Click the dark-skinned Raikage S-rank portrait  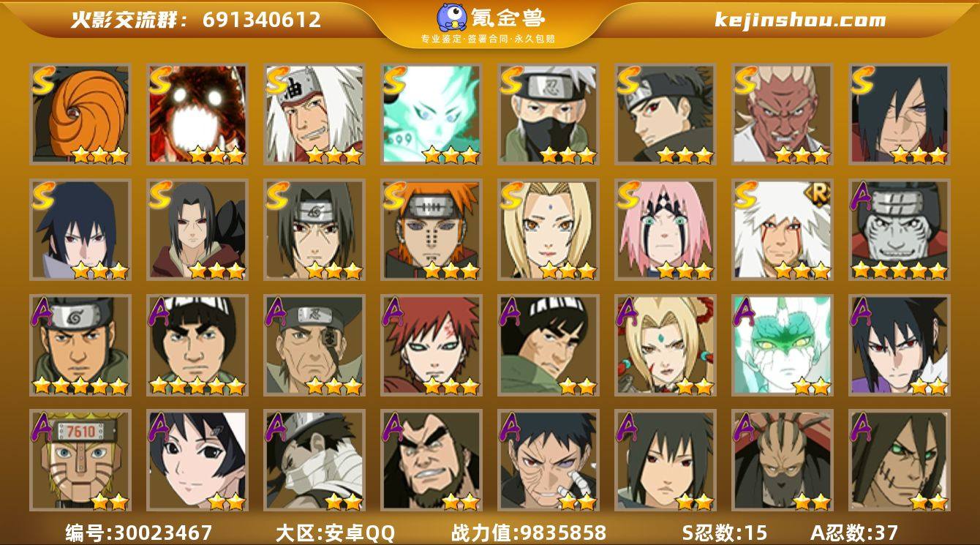click(783, 114)
